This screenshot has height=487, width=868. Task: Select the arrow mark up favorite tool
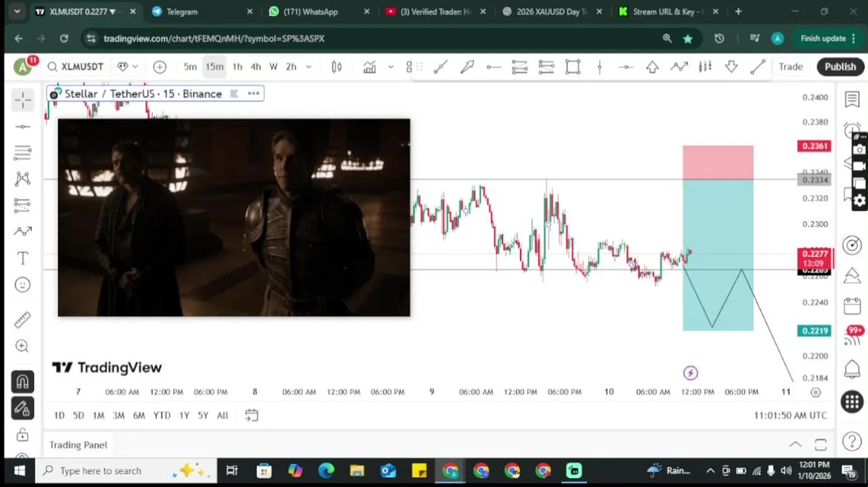pyautogui.click(x=652, y=66)
